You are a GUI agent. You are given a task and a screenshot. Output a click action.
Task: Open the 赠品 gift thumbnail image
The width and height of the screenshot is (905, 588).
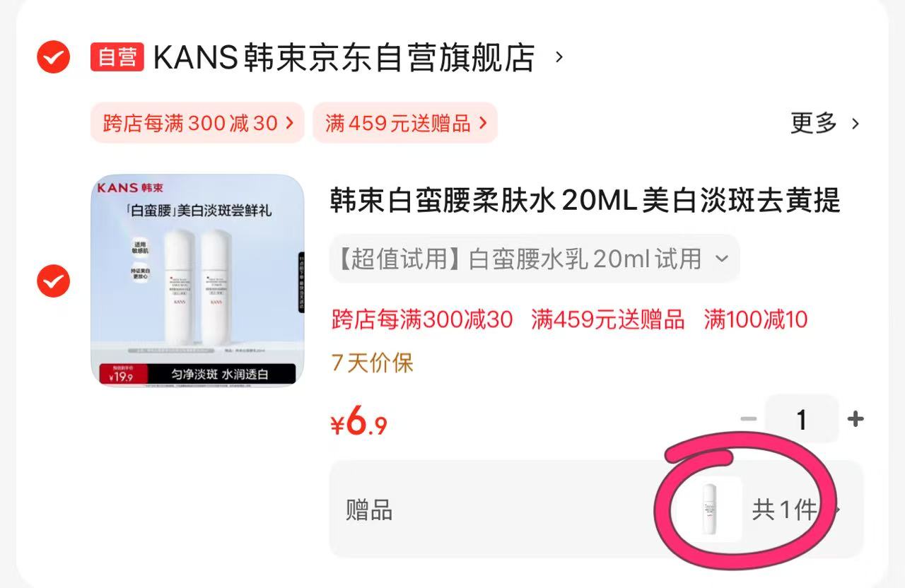pos(708,509)
